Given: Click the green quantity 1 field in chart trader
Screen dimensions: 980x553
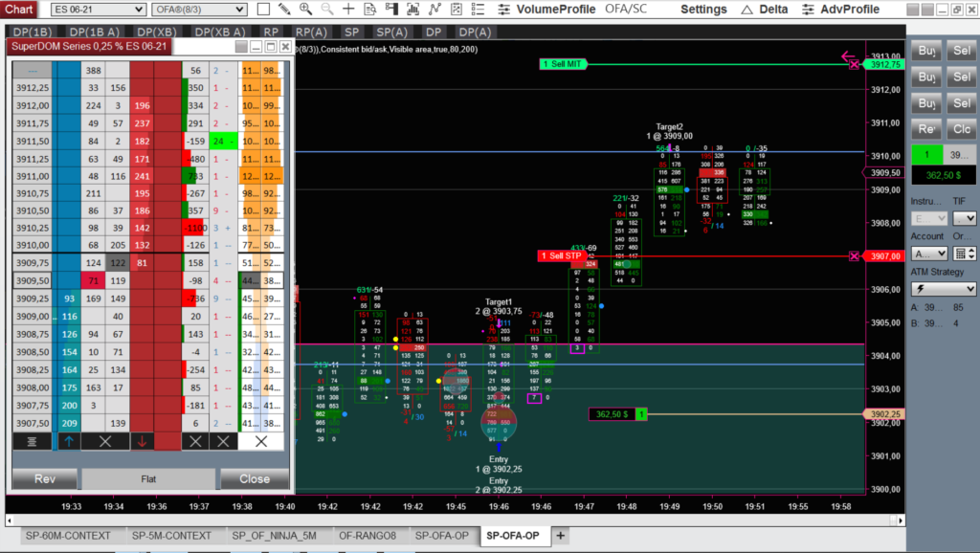Looking at the screenshot, I should coord(926,154).
